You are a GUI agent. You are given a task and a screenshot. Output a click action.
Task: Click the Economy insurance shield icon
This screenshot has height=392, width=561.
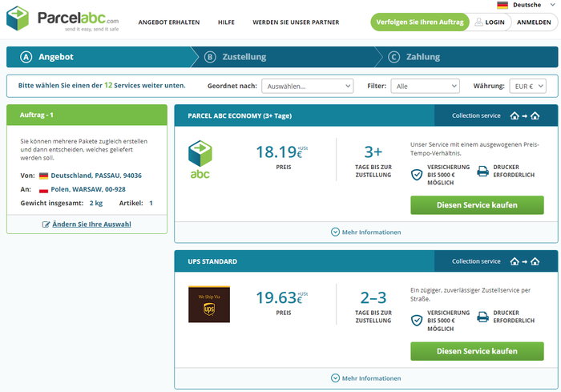pyautogui.click(x=417, y=175)
